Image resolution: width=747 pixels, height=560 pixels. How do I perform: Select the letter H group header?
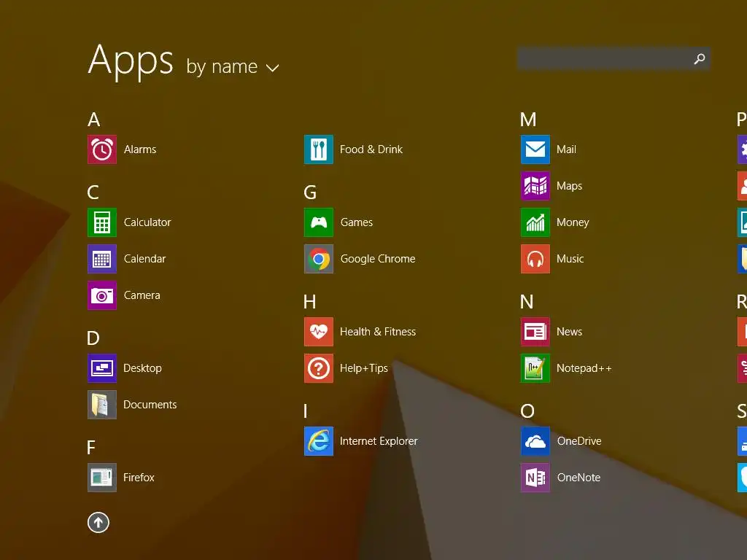pyautogui.click(x=309, y=302)
